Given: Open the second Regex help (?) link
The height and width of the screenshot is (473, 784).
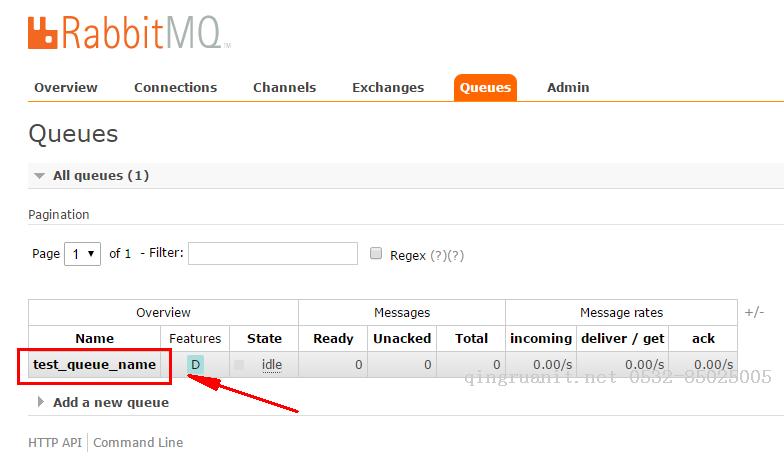Looking at the screenshot, I should pyautogui.click(x=456, y=256).
